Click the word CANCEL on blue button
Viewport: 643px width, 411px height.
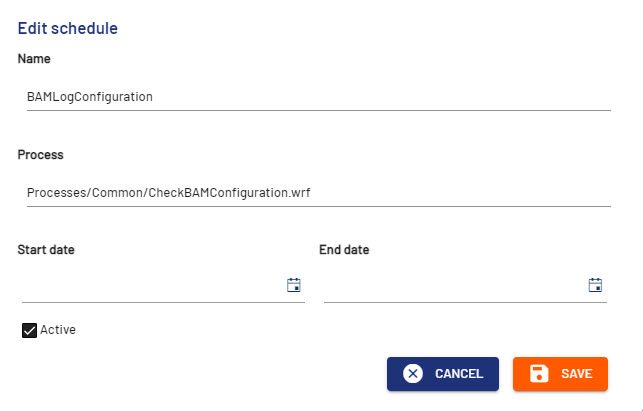(459, 373)
